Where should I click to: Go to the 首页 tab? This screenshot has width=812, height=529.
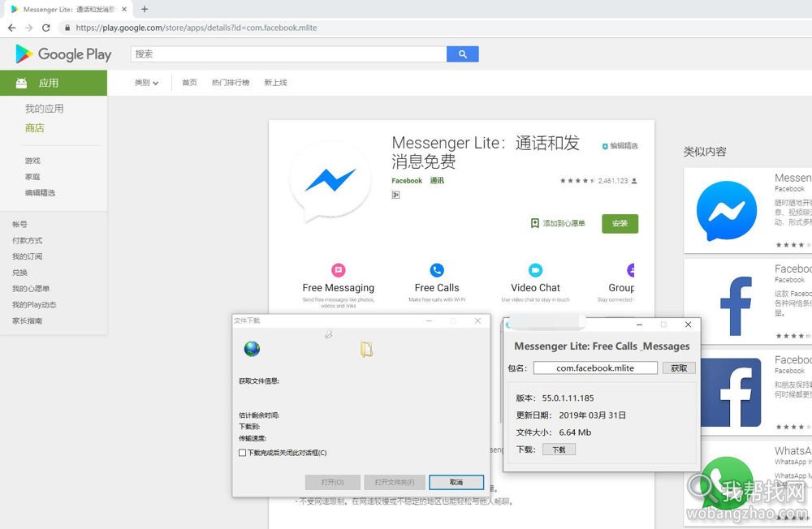[189, 83]
